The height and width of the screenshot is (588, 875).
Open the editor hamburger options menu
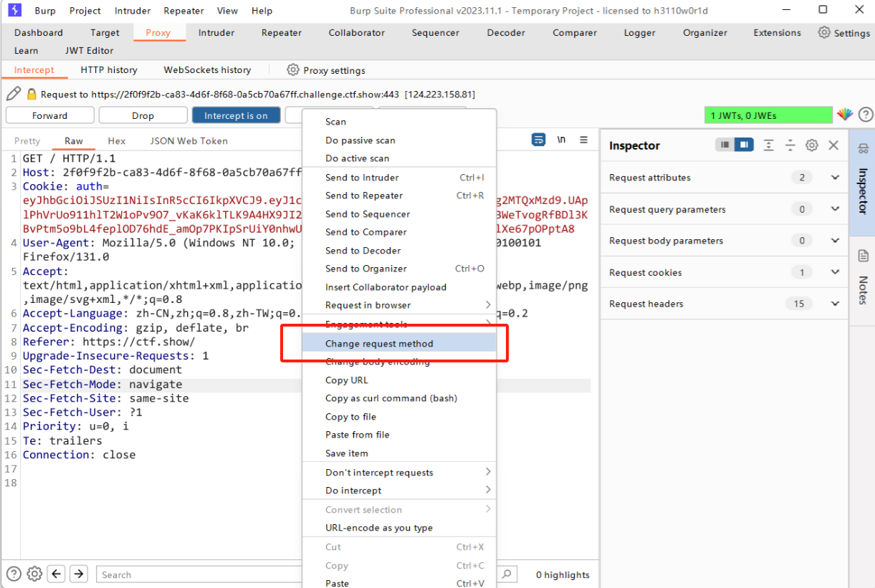click(x=584, y=140)
